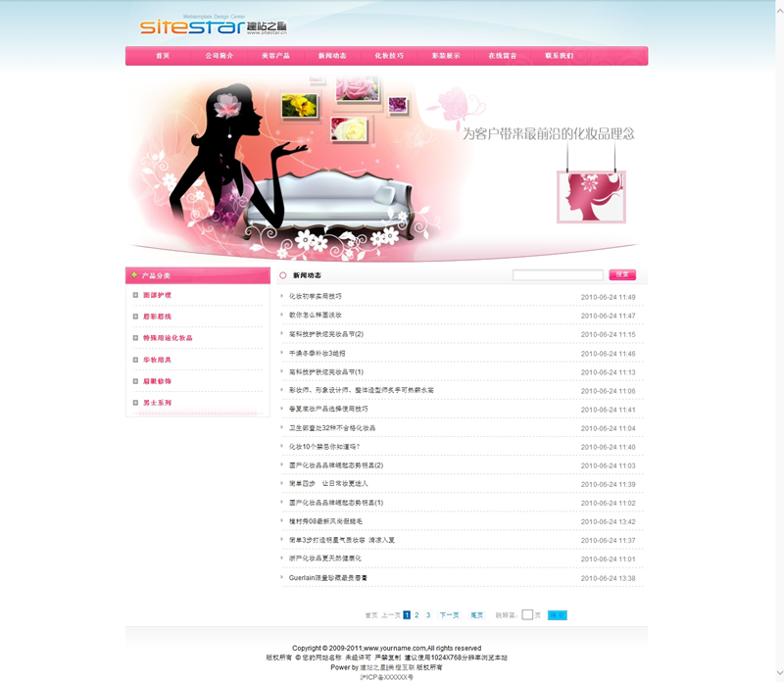Open the 公司简介 navigation menu item

(219, 56)
